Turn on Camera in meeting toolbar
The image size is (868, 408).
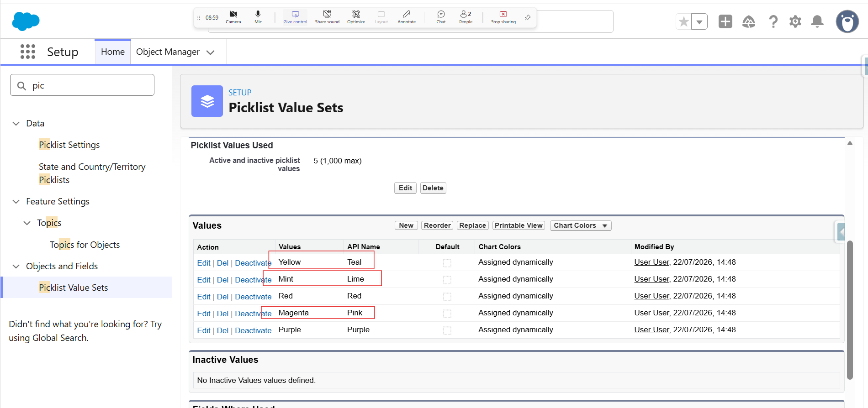pos(233,17)
